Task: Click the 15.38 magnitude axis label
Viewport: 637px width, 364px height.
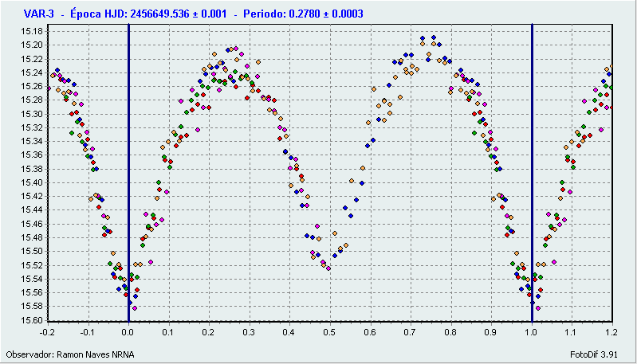Action: [x=32, y=169]
